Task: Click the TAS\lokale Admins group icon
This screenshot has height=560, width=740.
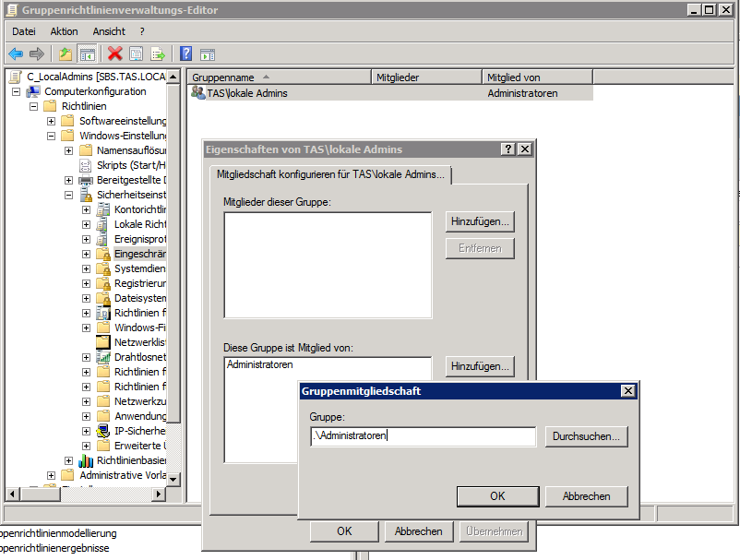Action: click(x=197, y=93)
